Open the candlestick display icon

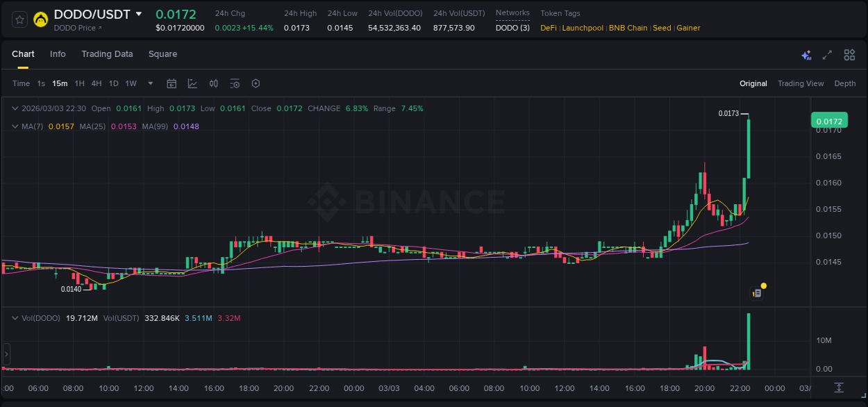(x=213, y=83)
